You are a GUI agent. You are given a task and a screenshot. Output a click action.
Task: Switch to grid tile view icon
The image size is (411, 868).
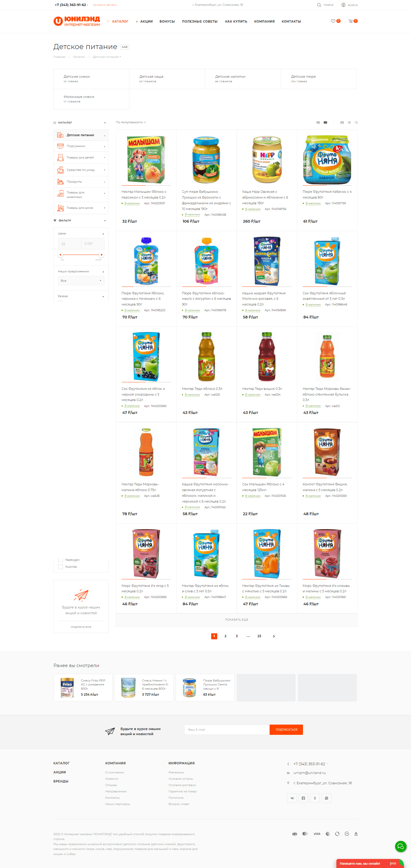point(342,122)
